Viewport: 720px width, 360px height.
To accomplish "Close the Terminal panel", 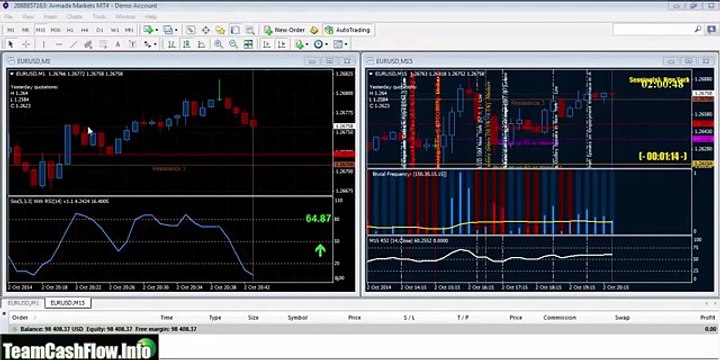I will coord(5,313).
